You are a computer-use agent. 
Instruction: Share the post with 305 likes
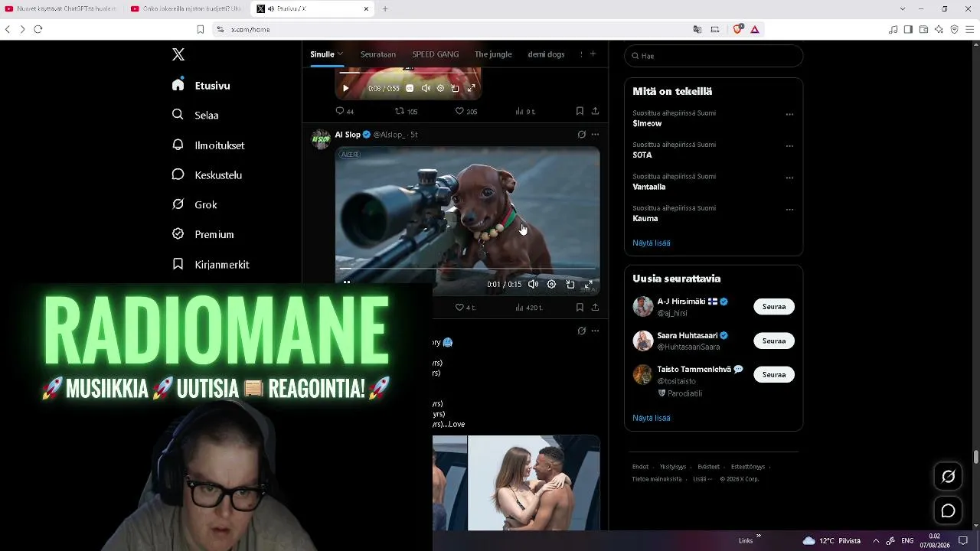[595, 111]
